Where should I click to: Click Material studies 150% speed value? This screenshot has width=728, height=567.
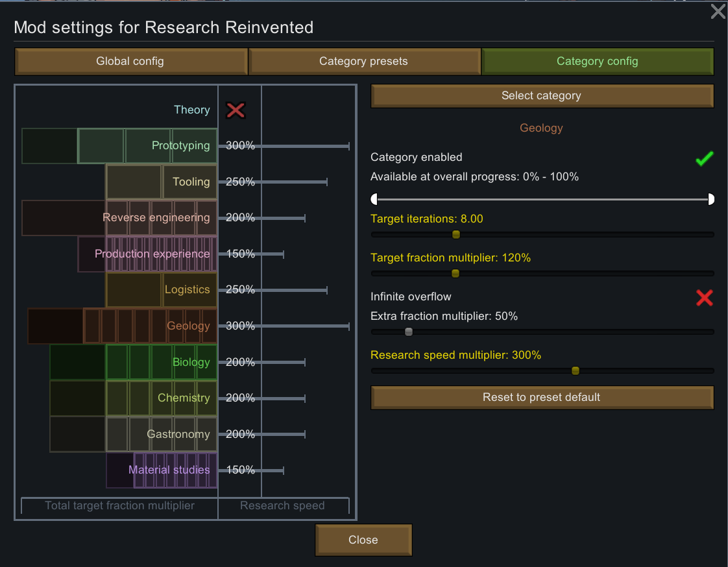(240, 470)
